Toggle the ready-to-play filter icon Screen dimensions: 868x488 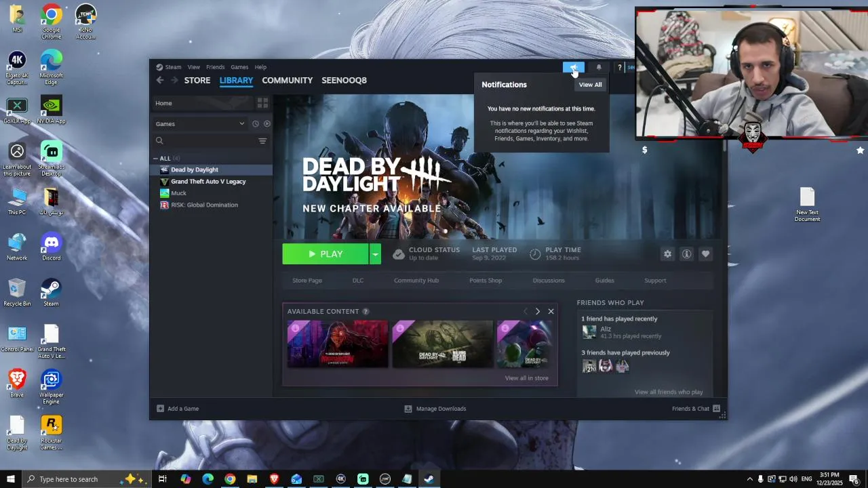(267, 124)
